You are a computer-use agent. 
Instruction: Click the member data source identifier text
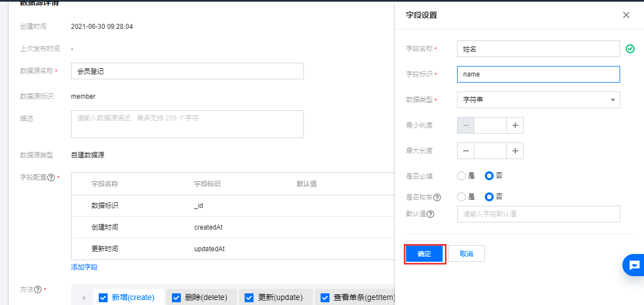83,96
